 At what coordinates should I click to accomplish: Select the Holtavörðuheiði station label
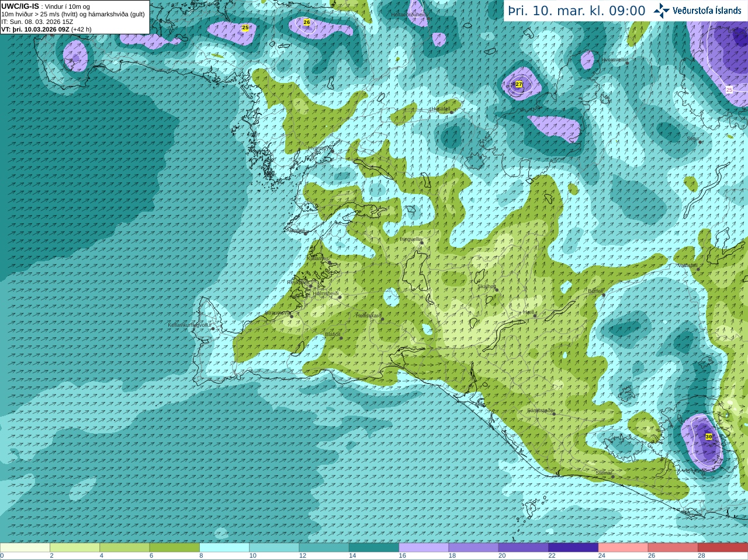tap(409, 14)
